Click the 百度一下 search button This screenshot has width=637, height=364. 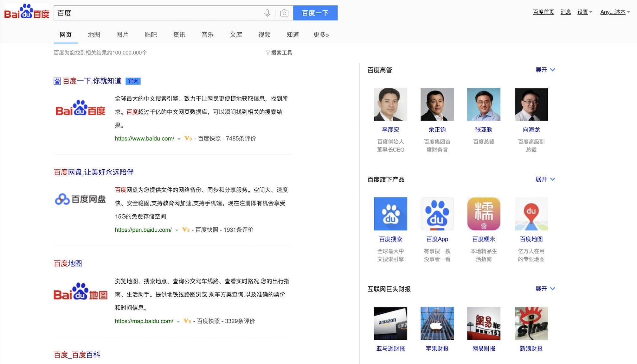click(x=315, y=13)
